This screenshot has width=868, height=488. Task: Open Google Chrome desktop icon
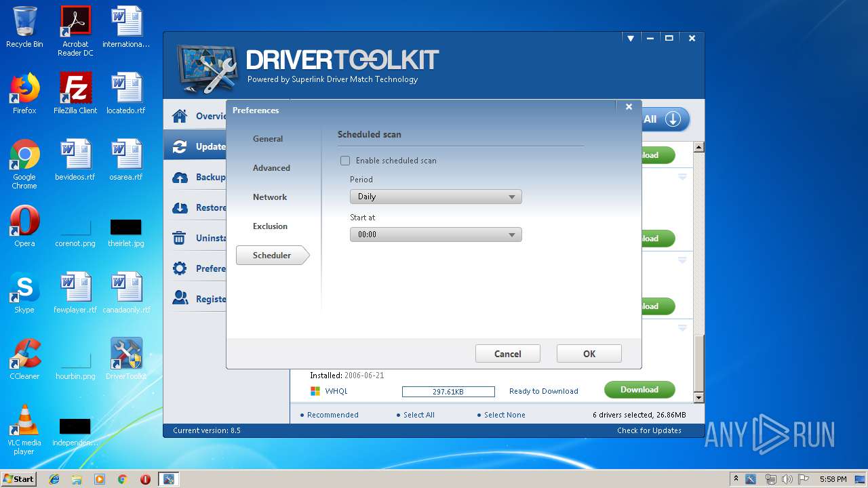click(x=24, y=164)
